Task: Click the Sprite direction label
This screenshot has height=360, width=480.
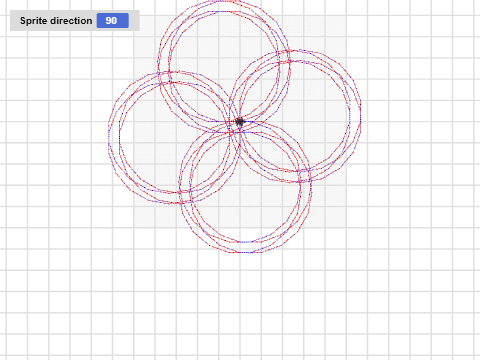Action: (56, 21)
